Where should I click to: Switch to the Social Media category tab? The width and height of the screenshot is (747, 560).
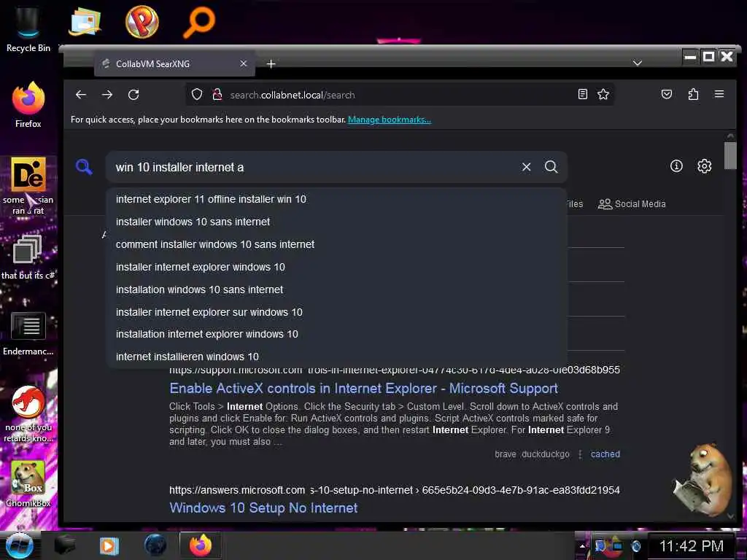pyautogui.click(x=632, y=204)
